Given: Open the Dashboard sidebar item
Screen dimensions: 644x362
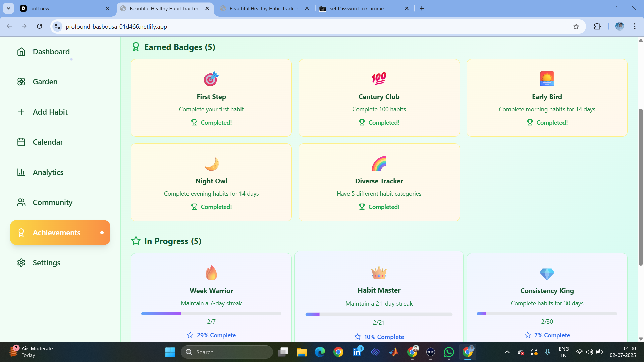Looking at the screenshot, I should [x=51, y=52].
